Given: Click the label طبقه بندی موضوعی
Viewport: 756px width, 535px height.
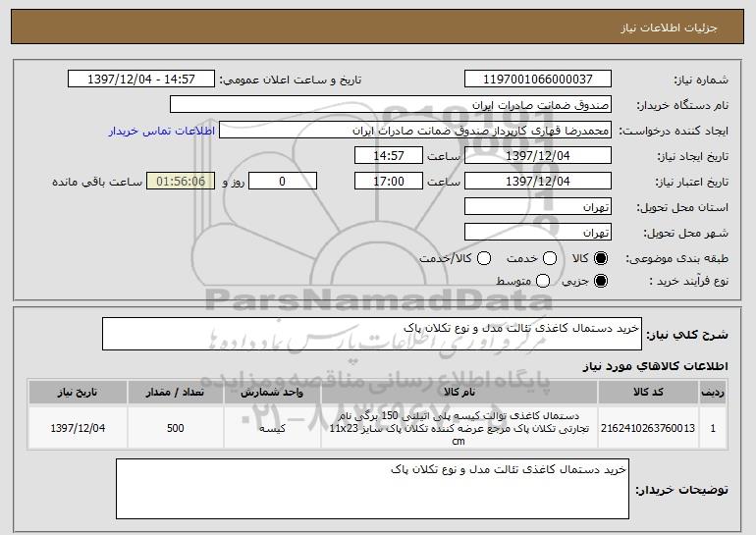Looking at the screenshot, I should pyautogui.click(x=676, y=259).
